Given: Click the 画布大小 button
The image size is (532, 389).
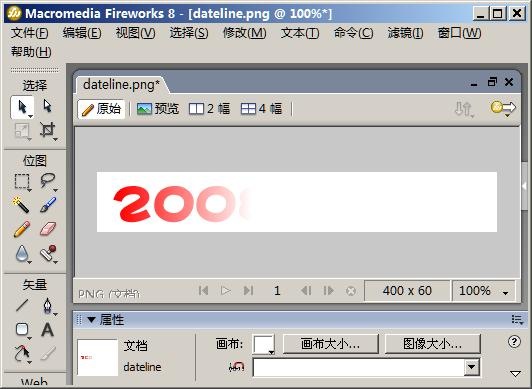Looking at the screenshot, I should 330,344.
